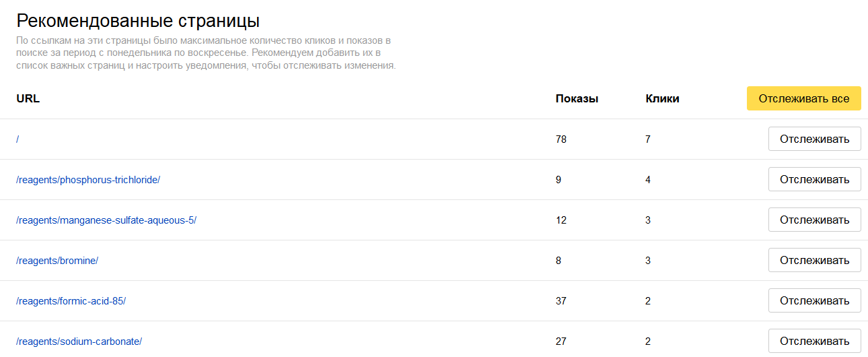
Task: Open the /reagents/bromine/ link
Action: pos(57,261)
